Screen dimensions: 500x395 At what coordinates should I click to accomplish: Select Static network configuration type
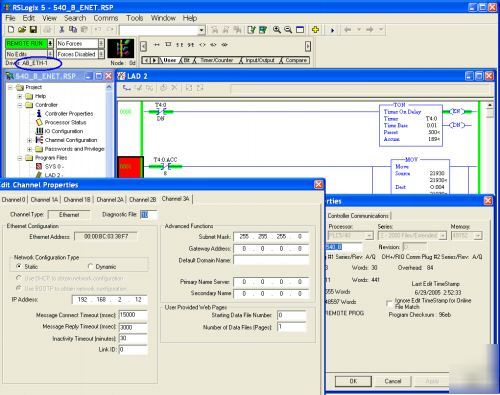point(19,267)
